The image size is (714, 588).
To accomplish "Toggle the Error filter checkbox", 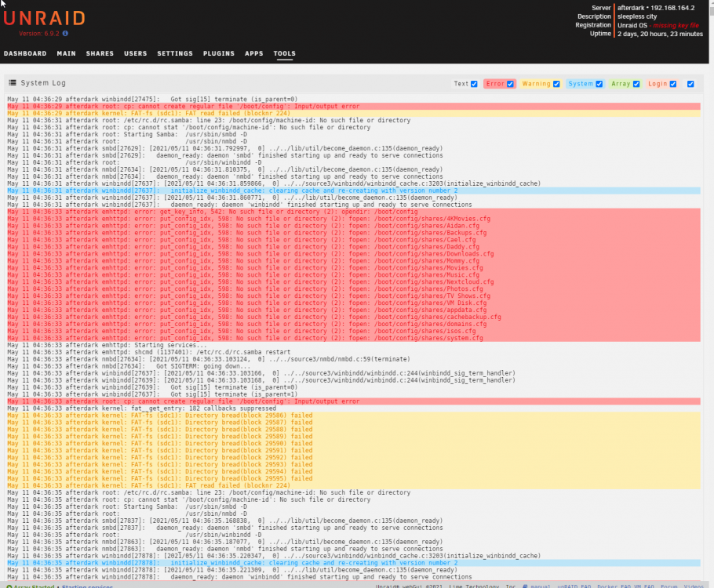I will pos(510,84).
